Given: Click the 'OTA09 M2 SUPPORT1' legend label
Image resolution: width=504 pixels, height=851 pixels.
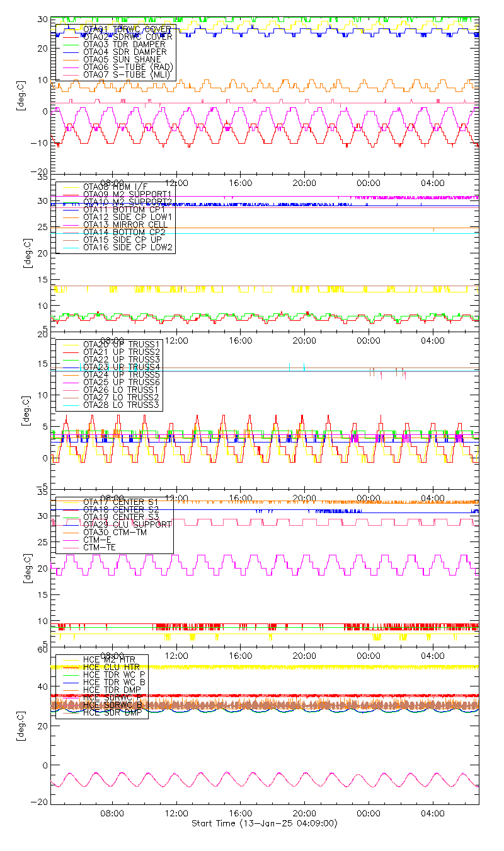Looking at the screenshot, I should 127,194.
